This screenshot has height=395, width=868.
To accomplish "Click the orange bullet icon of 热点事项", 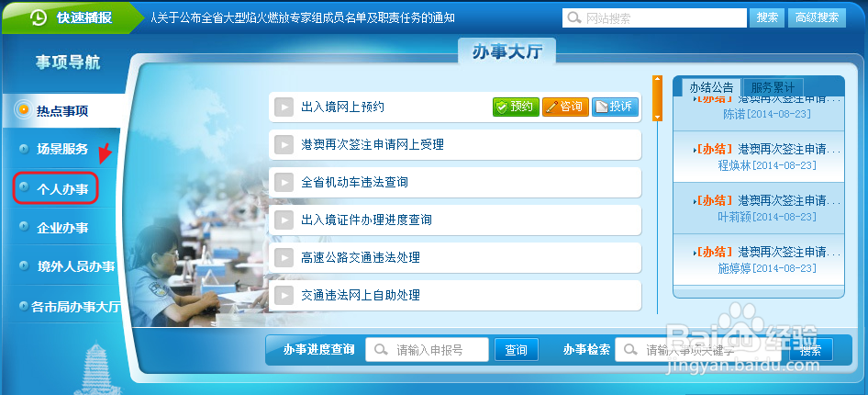I will (23, 109).
